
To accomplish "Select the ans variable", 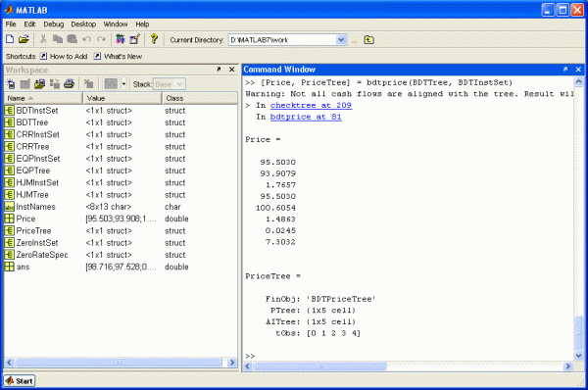I will (121, 267).
